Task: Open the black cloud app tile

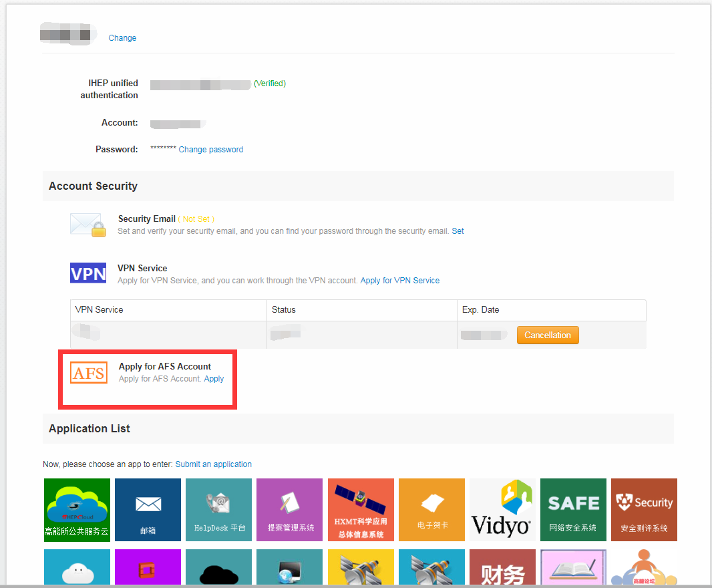Action: point(218,567)
